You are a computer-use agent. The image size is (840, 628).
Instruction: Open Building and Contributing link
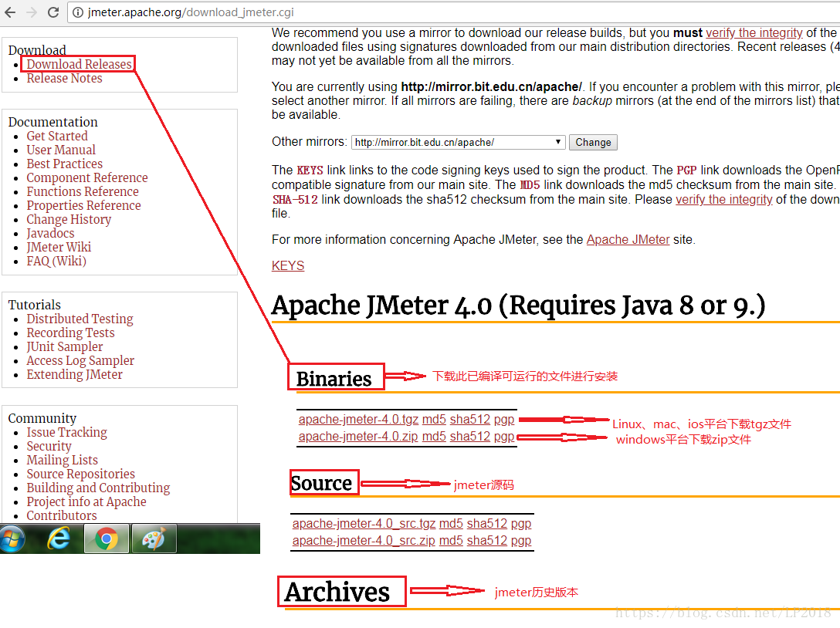point(98,488)
